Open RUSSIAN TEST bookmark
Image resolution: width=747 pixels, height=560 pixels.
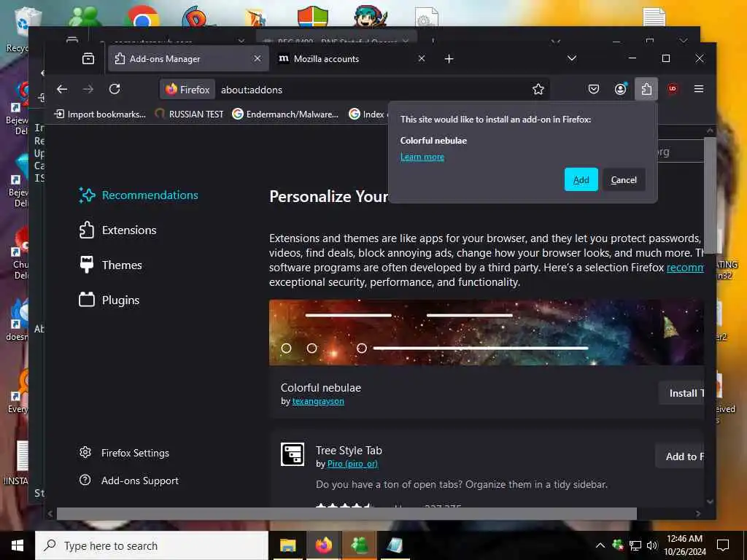pos(190,114)
